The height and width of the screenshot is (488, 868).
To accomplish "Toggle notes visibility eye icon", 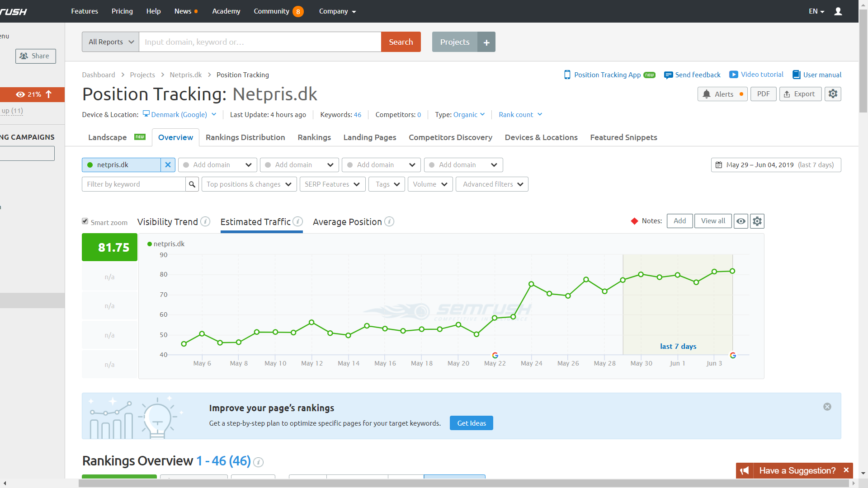I will pyautogui.click(x=741, y=221).
